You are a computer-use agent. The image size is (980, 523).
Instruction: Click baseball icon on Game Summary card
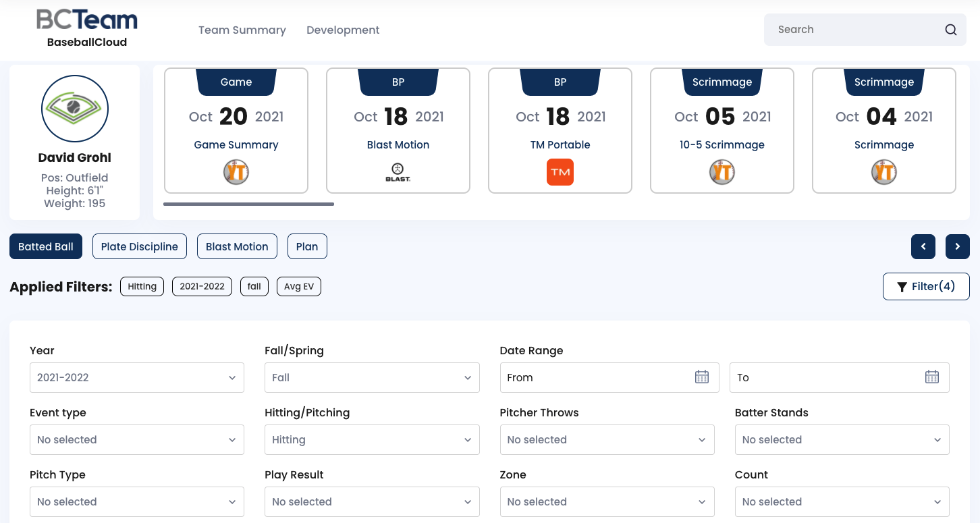[236, 172]
